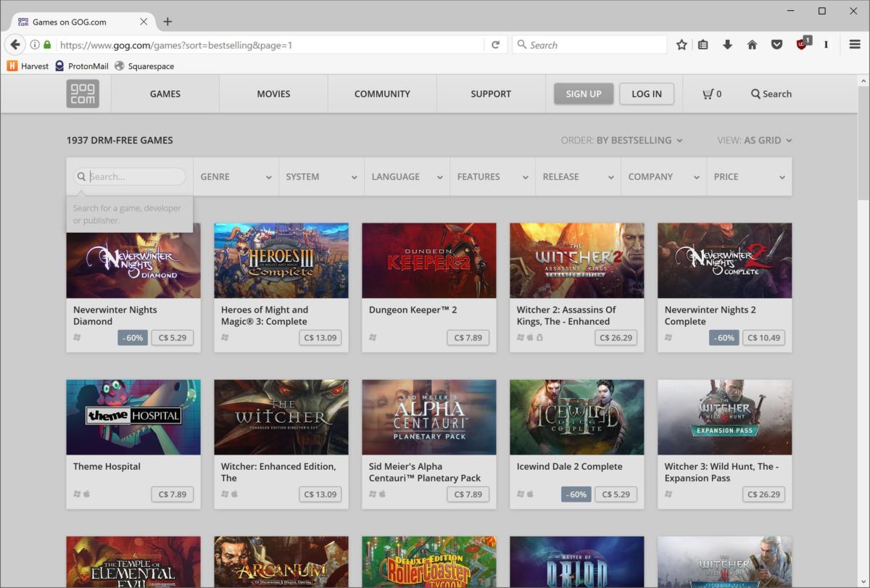
Task: Open Arcanum cover image
Action: tap(281, 562)
